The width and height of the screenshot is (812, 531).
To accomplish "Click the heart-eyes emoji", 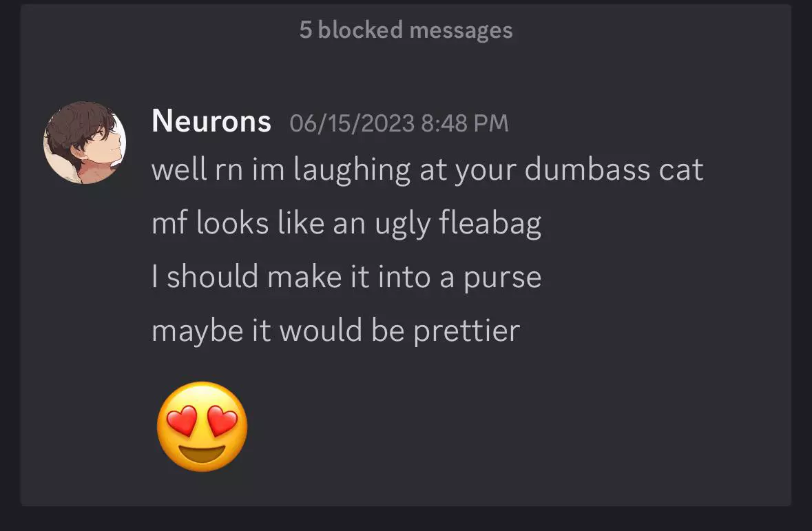I will (202, 426).
